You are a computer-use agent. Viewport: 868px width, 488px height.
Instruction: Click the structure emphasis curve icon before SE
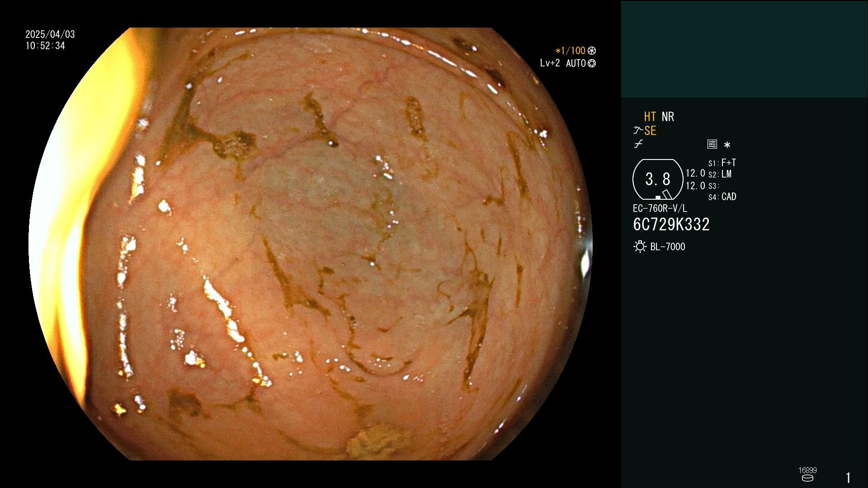click(x=638, y=131)
